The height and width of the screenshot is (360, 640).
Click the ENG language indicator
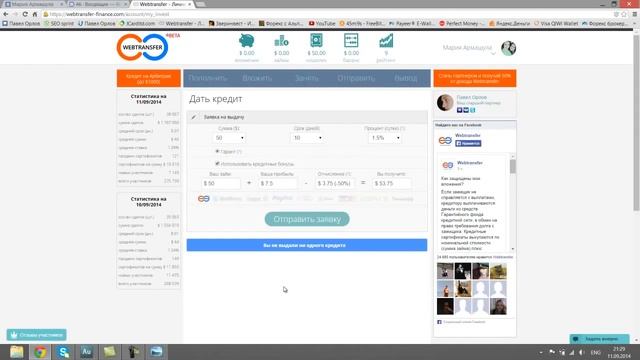pos(596,352)
